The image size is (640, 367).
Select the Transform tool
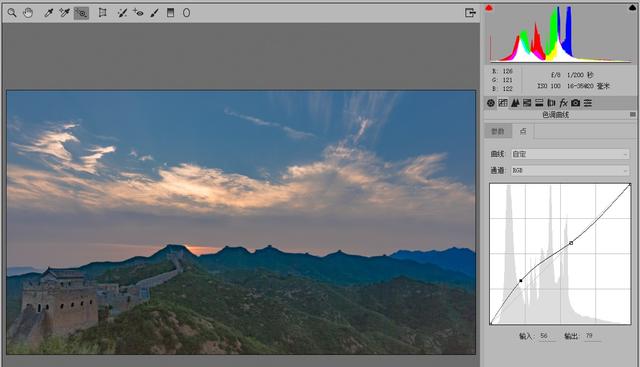tap(102, 13)
